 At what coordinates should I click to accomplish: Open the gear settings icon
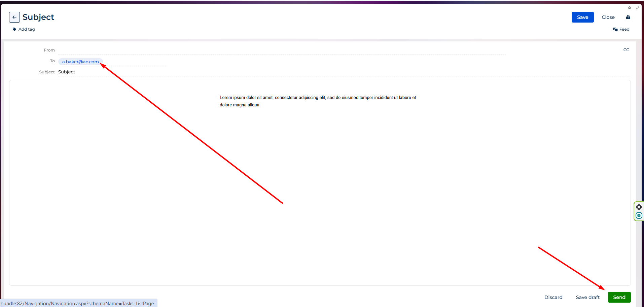point(629,8)
